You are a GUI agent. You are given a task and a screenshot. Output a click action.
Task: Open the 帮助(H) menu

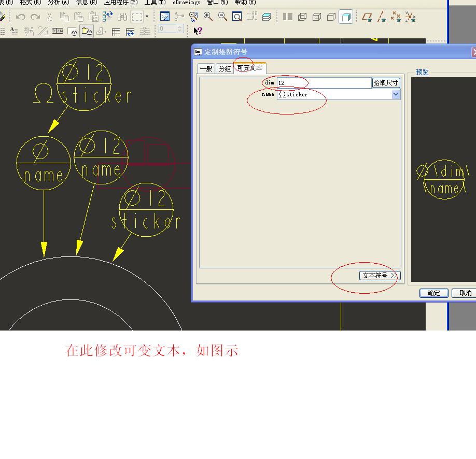pyautogui.click(x=245, y=3)
